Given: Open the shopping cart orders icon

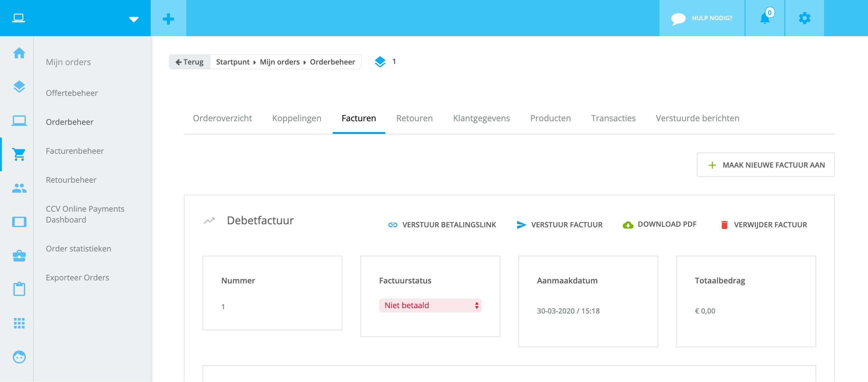Looking at the screenshot, I should (19, 154).
